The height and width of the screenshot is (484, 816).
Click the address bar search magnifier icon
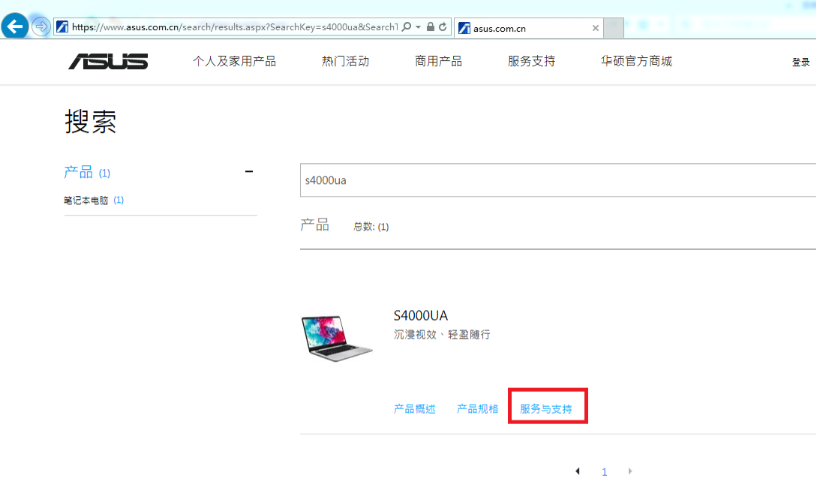click(406, 27)
